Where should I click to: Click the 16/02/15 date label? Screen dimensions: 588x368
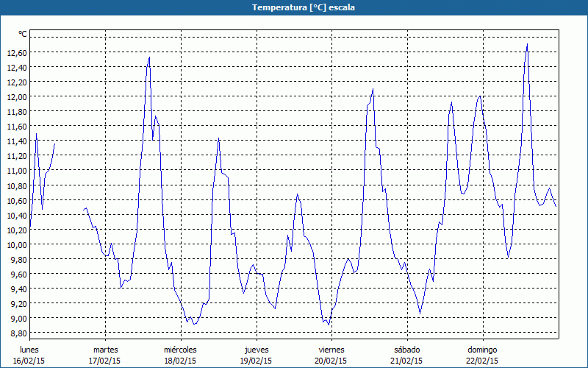tap(29, 361)
